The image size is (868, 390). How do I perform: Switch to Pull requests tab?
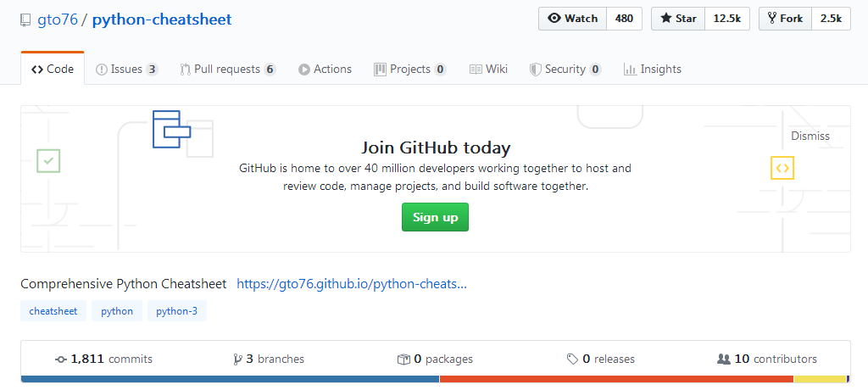click(227, 70)
